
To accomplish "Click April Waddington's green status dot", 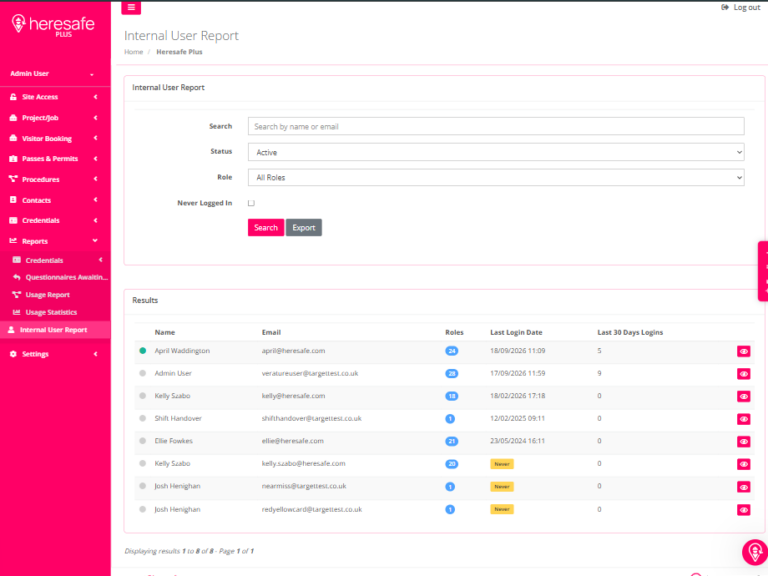I will click(x=143, y=351).
